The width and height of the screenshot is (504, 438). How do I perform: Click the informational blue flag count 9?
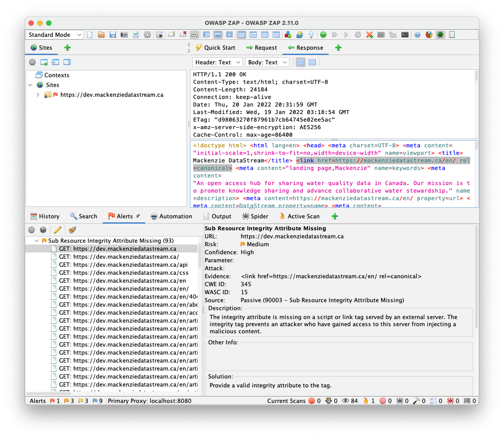click(98, 401)
